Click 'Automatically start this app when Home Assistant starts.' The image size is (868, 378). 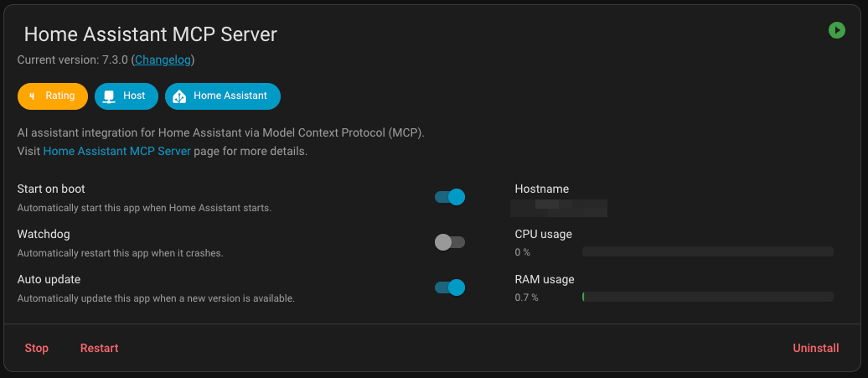[144, 208]
